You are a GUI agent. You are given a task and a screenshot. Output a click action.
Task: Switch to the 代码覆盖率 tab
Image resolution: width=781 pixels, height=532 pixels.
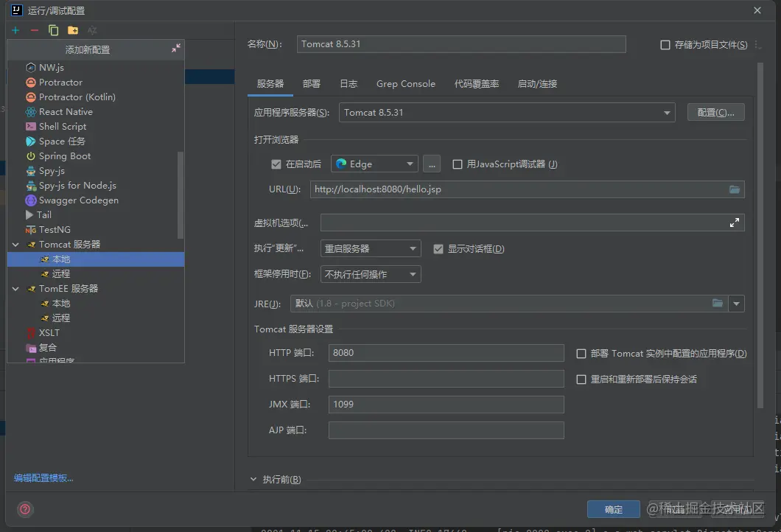[x=477, y=84]
